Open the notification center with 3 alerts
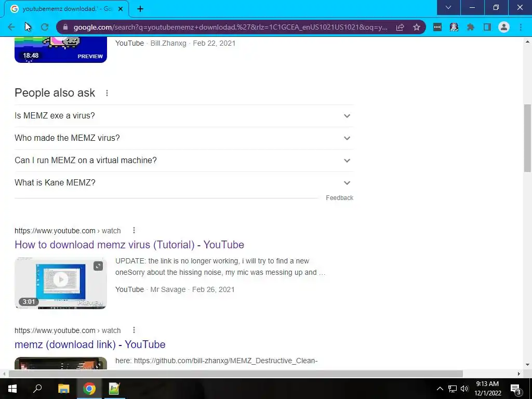Image resolution: width=532 pixels, height=399 pixels. pyautogui.click(x=516, y=389)
